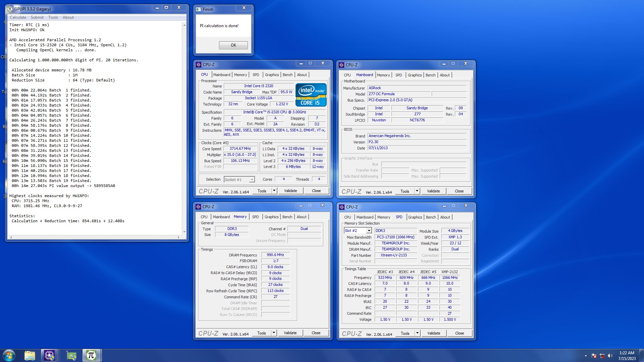The image size is (644, 362).
Task: Click Tools button in the SPD window
Action: pyautogui.click(x=405, y=333)
